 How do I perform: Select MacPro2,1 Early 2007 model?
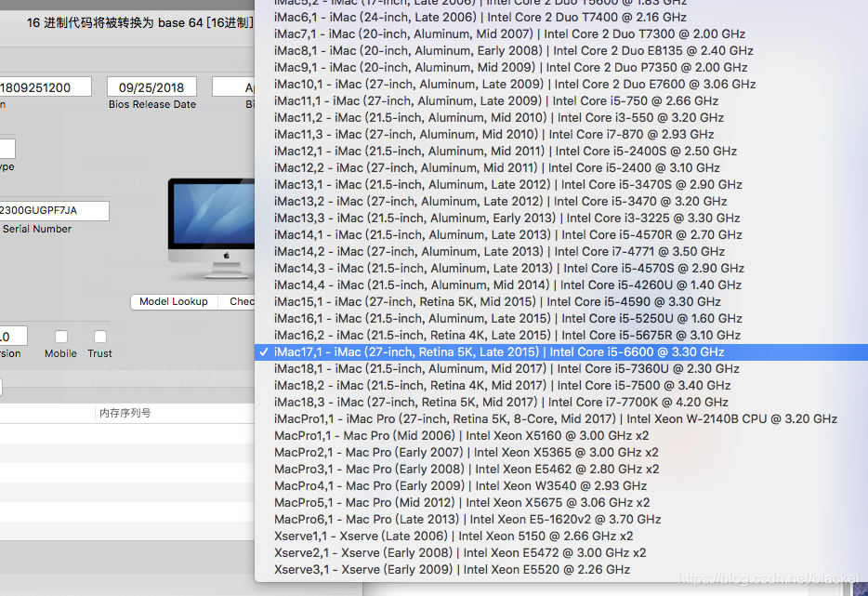[x=561, y=452]
